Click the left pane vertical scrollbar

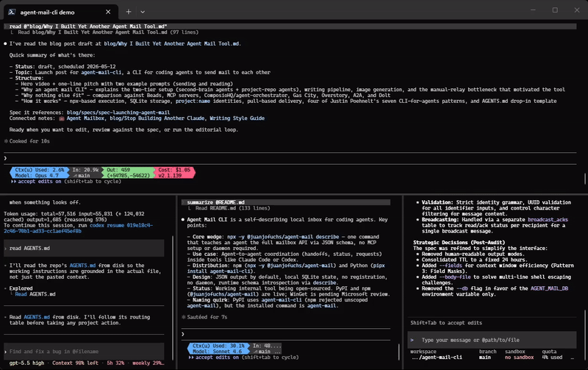[173, 296]
